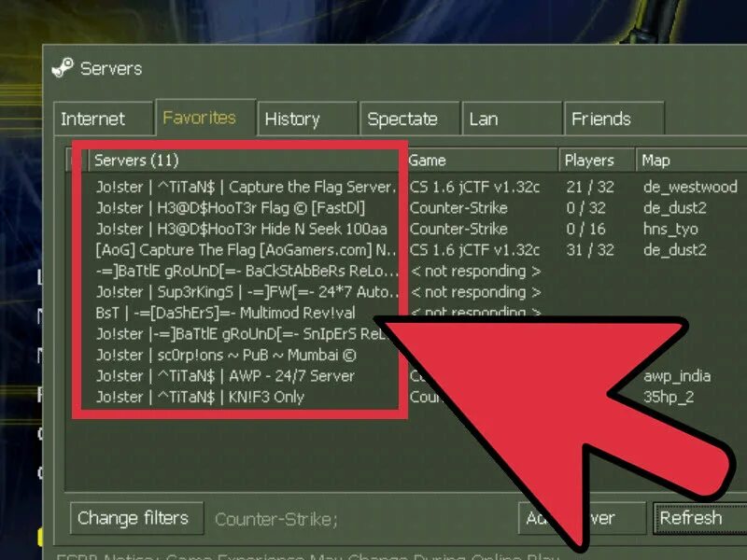Open the Spectate tab
747x560 pixels.
410,119
